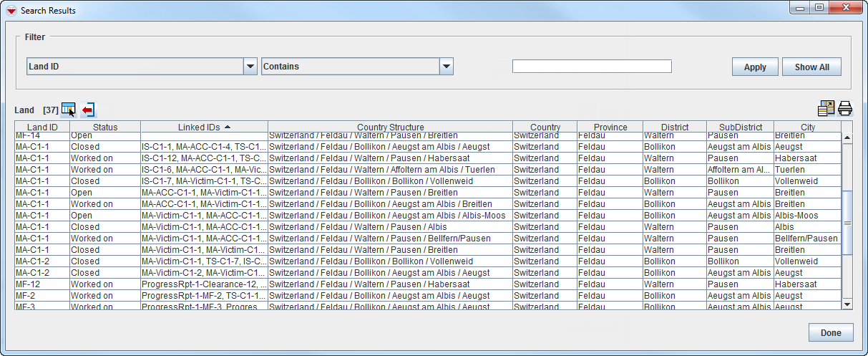Open the column chooser icon beside Land count
The width and height of the screenshot is (868, 356).
pos(69,110)
